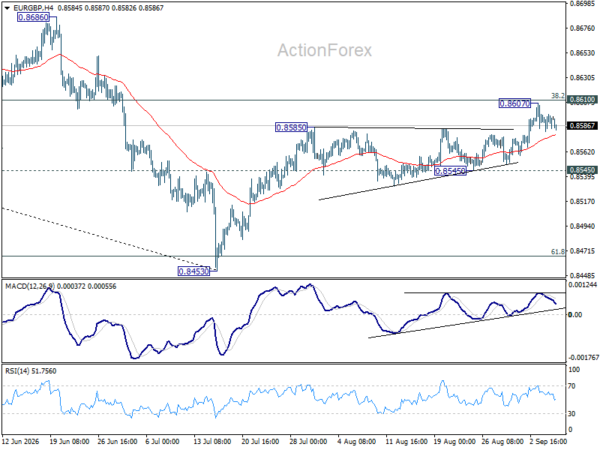Click the 0.86070 recent high label
This screenshot has width=600, height=450.
[x=515, y=103]
